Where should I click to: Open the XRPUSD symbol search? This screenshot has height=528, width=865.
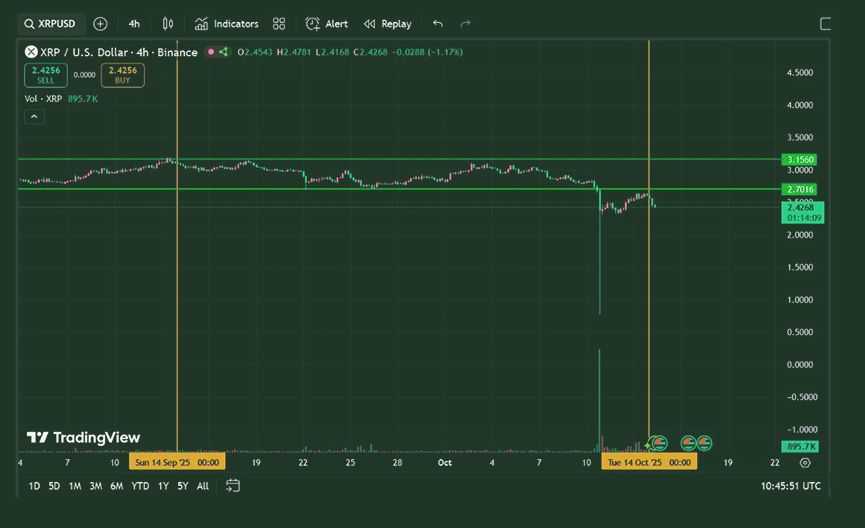(x=50, y=24)
